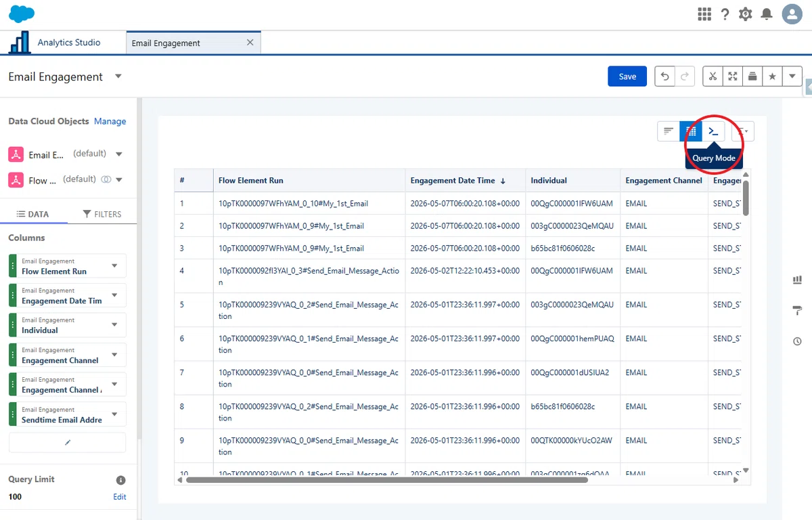Click the Manage link
Viewport: 812px width, 520px height.
coord(110,121)
